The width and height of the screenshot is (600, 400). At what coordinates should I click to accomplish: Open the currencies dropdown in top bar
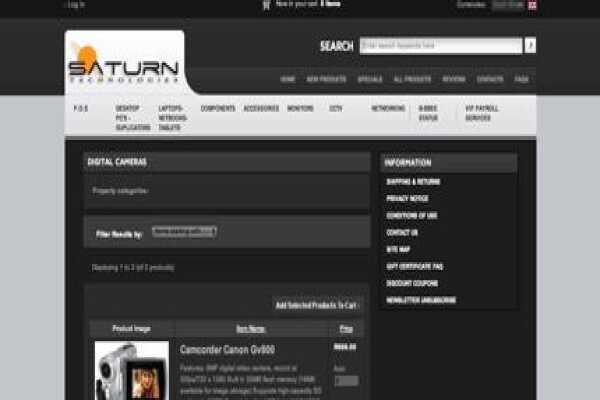[x=508, y=5]
